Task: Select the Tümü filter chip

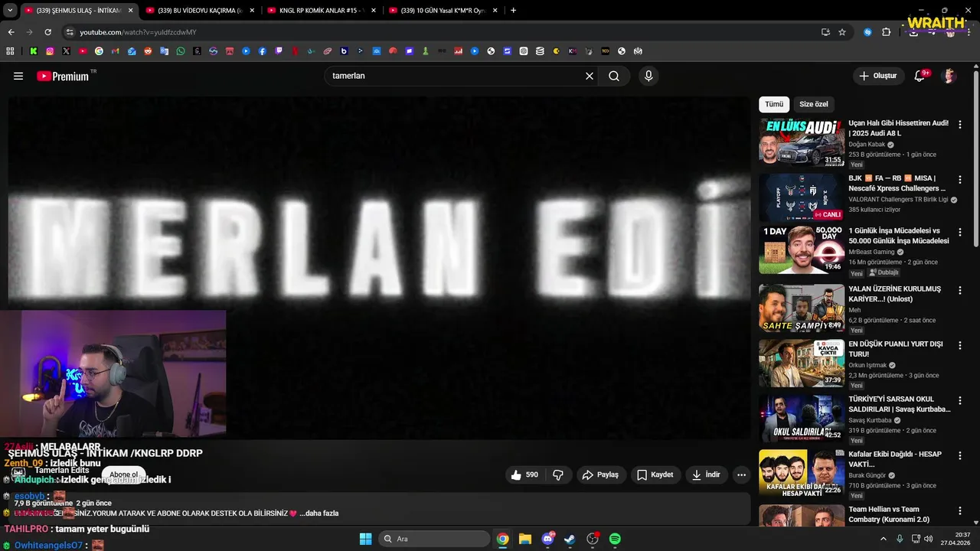Action: (774, 104)
